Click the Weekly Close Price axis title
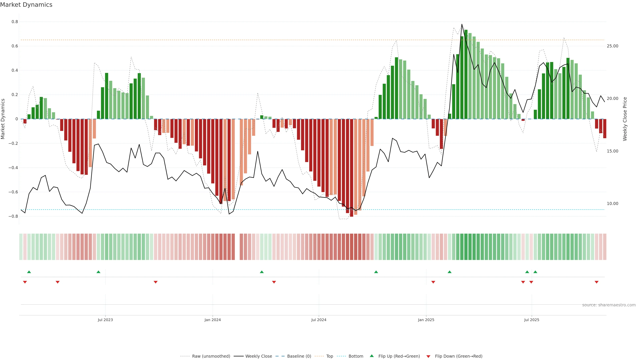Image resolution: width=644 pixels, height=362 pixels. pos(625,119)
